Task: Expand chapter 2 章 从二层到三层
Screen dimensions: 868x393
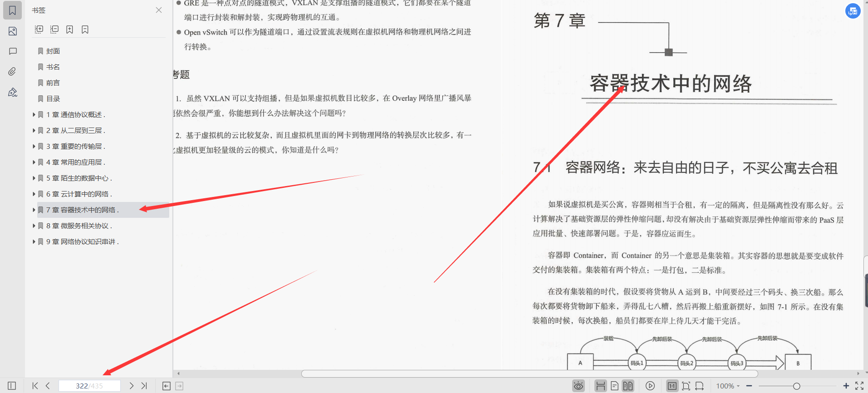Action: 34,131
